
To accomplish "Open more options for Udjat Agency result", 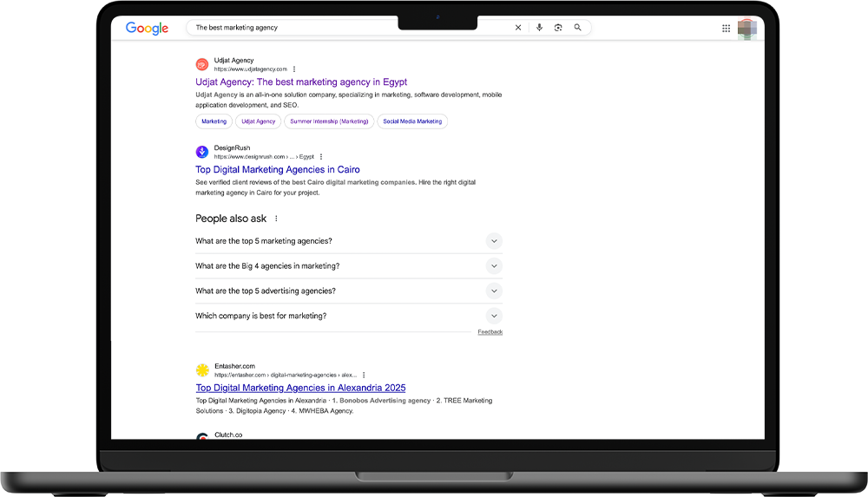I will [294, 69].
